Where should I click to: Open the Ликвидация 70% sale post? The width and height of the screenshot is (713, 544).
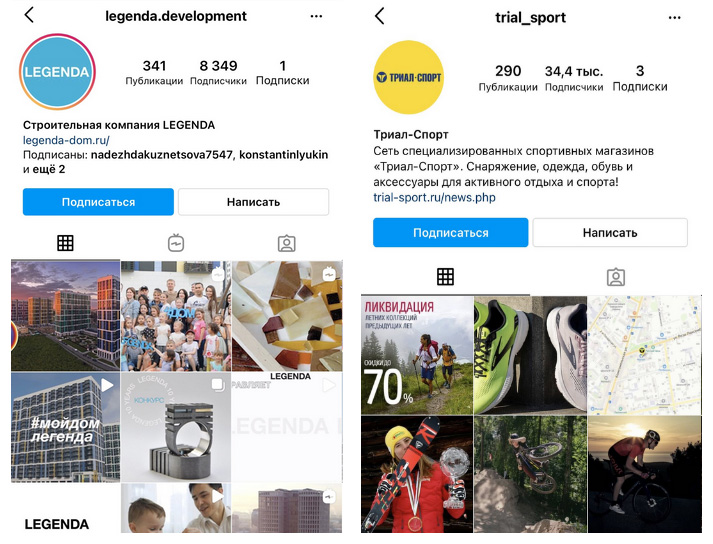click(417, 355)
